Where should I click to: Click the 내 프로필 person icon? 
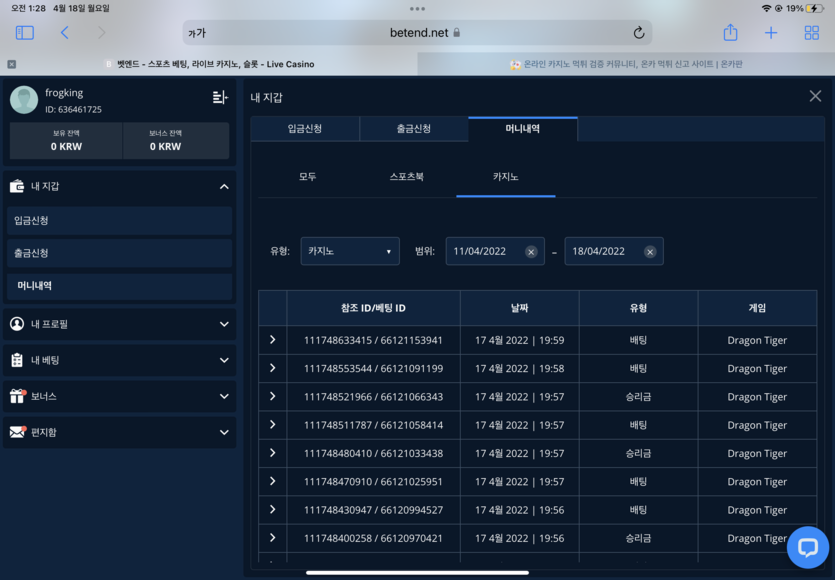tap(17, 324)
